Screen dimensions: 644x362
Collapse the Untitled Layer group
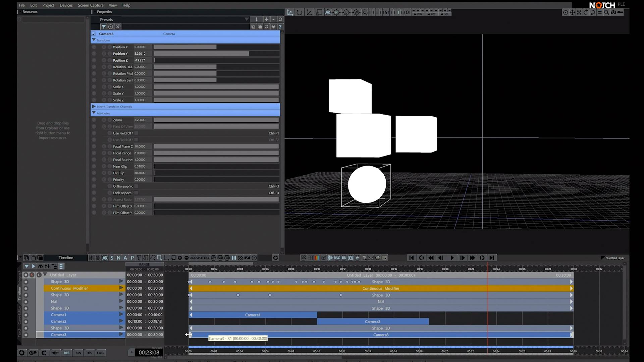[x=45, y=275]
